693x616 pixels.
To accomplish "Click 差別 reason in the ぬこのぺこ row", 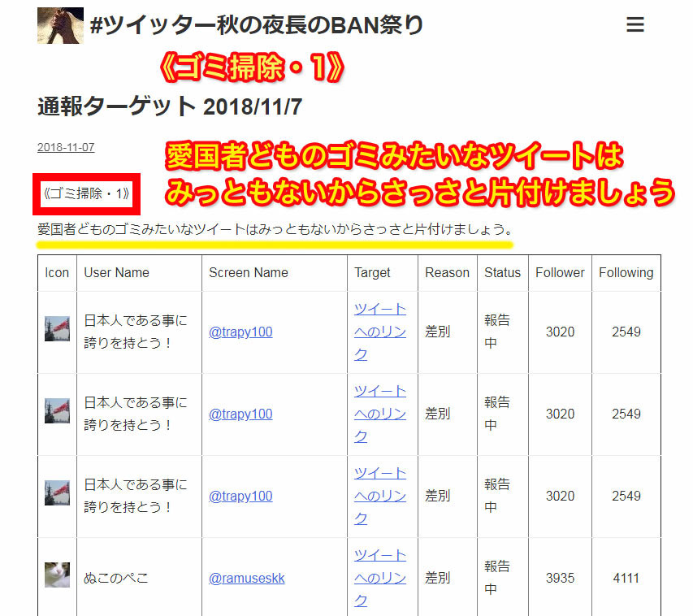I will (438, 578).
